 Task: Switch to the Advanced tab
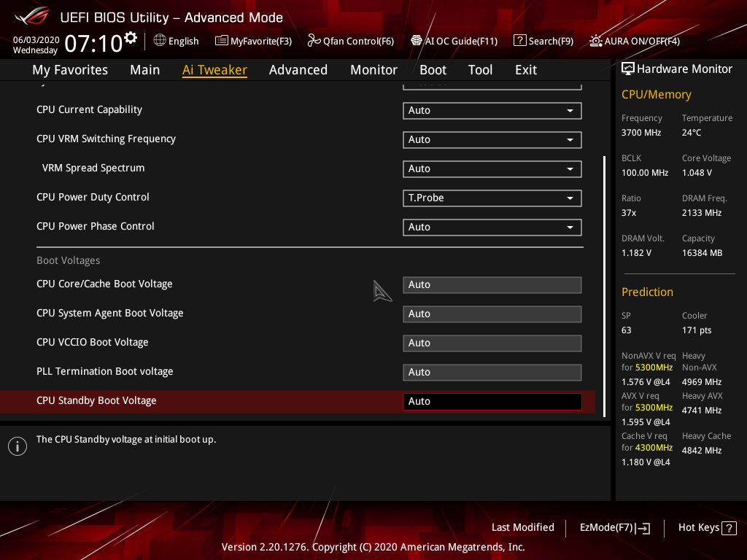tap(298, 69)
